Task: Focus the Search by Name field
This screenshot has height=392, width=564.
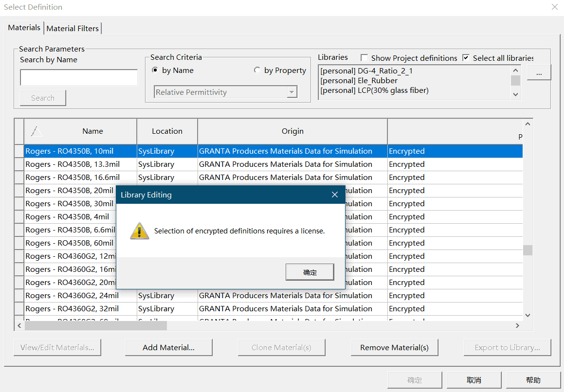Action: 79,77
